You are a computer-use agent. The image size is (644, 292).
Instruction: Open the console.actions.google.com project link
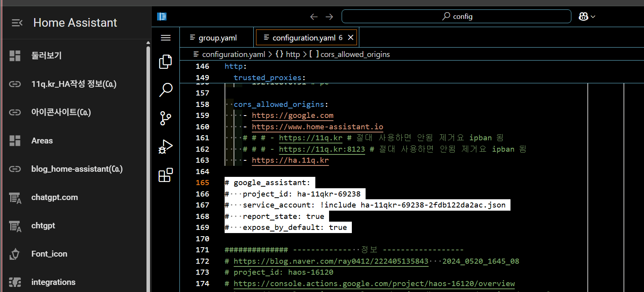(374, 284)
